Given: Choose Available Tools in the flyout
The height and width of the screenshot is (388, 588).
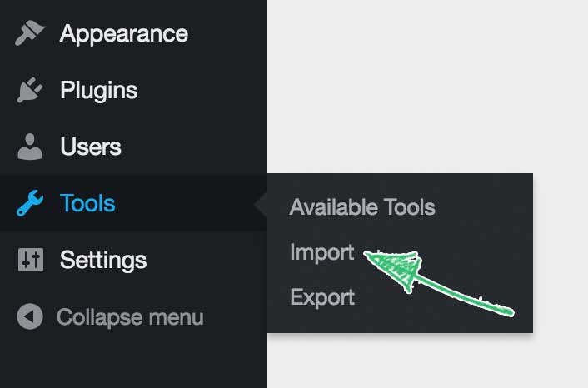Looking at the screenshot, I should click(362, 207).
